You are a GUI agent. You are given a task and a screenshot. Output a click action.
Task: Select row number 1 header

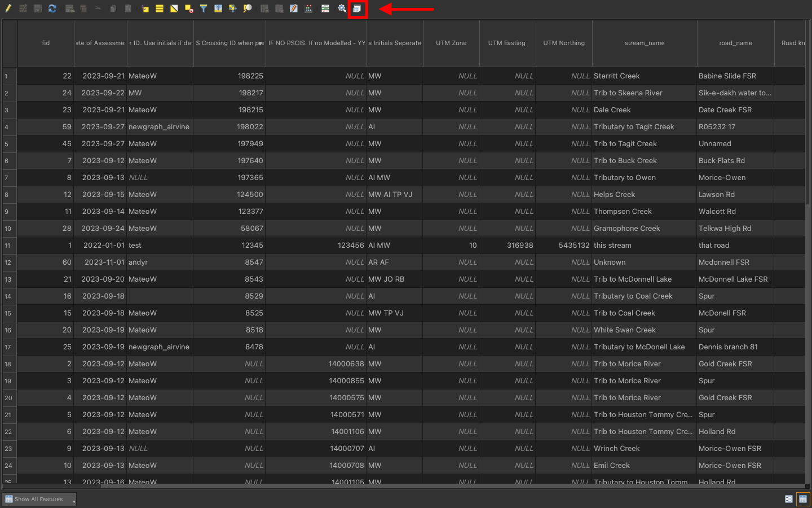[x=10, y=76]
